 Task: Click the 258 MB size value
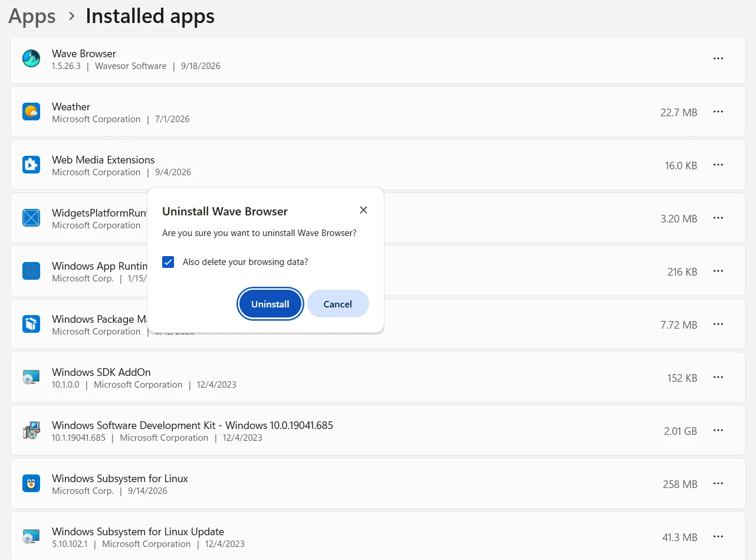(680, 484)
